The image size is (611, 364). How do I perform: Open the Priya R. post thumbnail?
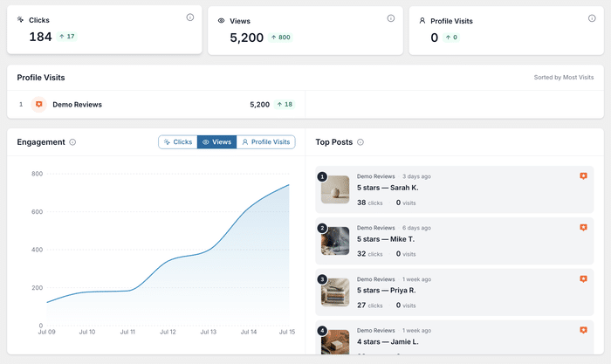point(334,292)
